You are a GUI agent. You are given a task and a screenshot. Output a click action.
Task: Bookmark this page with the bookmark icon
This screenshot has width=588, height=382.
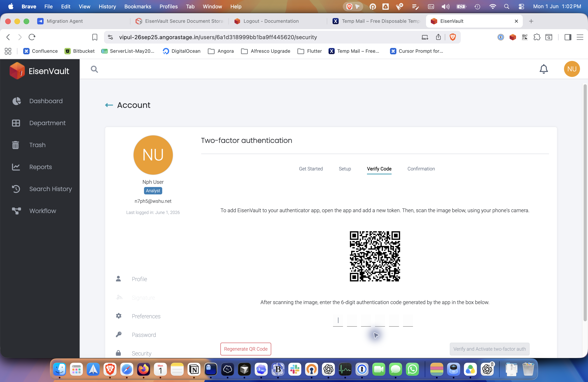pyautogui.click(x=95, y=37)
